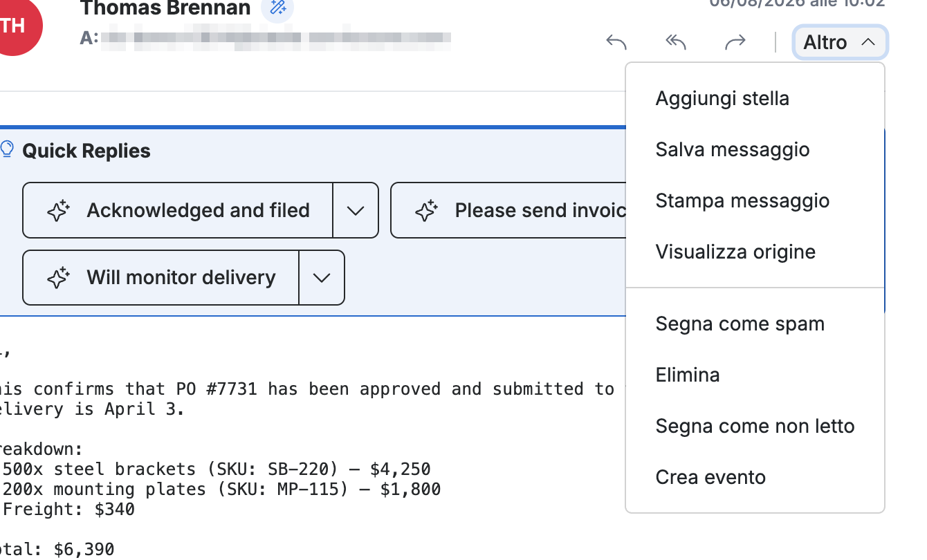
Task: Select Segna come non letto
Action: [x=755, y=426]
